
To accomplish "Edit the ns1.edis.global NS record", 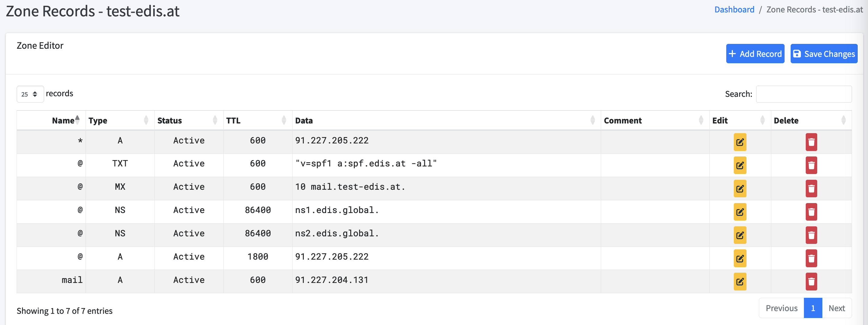I will click(740, 212).
